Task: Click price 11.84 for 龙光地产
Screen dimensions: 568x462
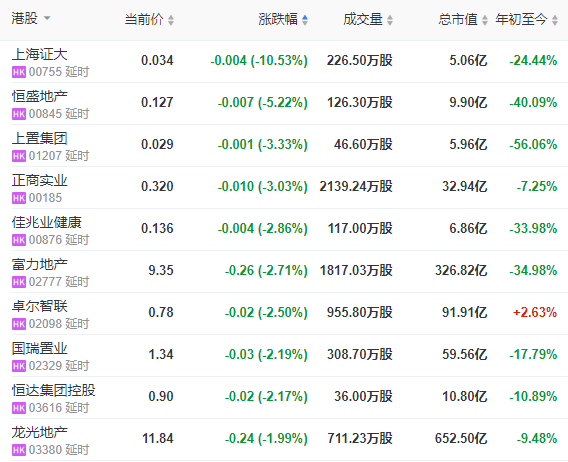Action: coord(158,438)
